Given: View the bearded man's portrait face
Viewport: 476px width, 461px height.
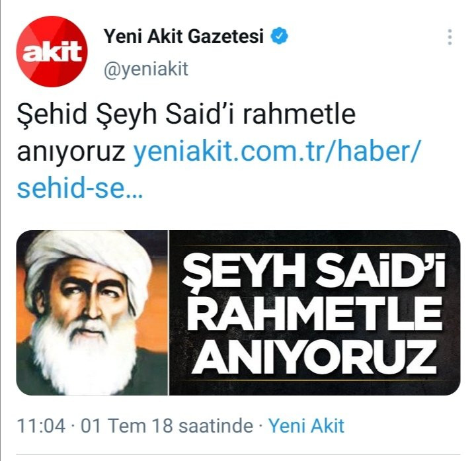Looking at the screenshot, I should click(x=91, y=307).
